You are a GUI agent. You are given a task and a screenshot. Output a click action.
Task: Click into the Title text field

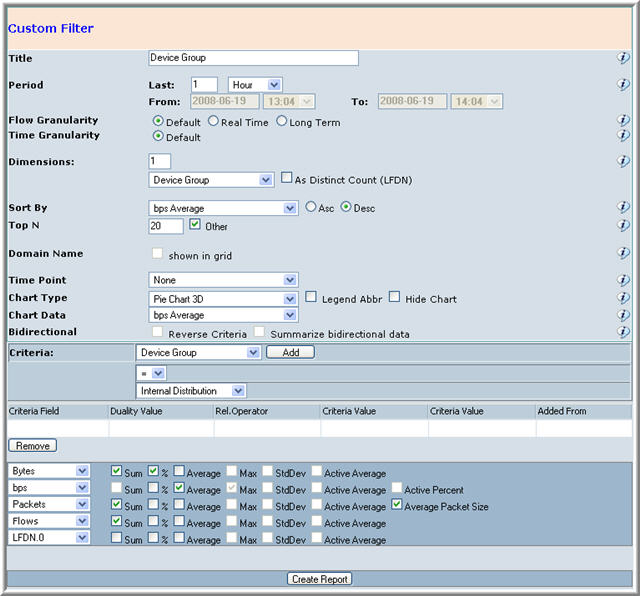click(x=253, y=58)
